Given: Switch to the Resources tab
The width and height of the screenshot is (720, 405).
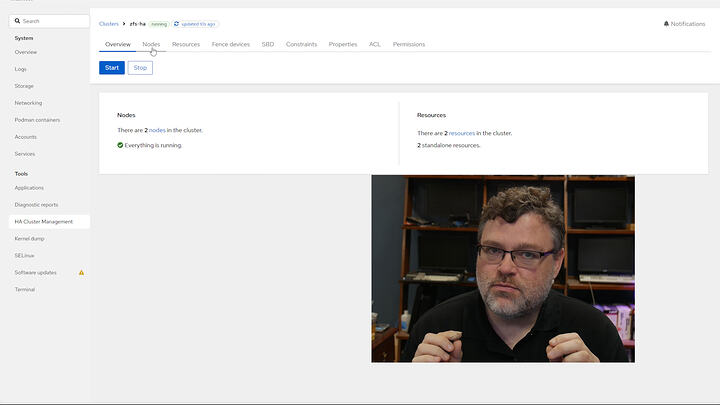Looking at the screenshot, I should [186, 45].
